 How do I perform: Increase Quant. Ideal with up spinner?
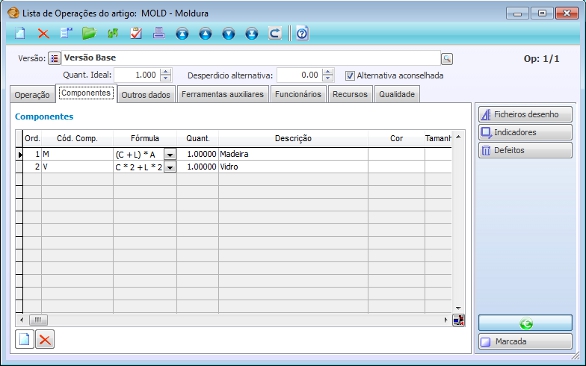coord(166,72)
